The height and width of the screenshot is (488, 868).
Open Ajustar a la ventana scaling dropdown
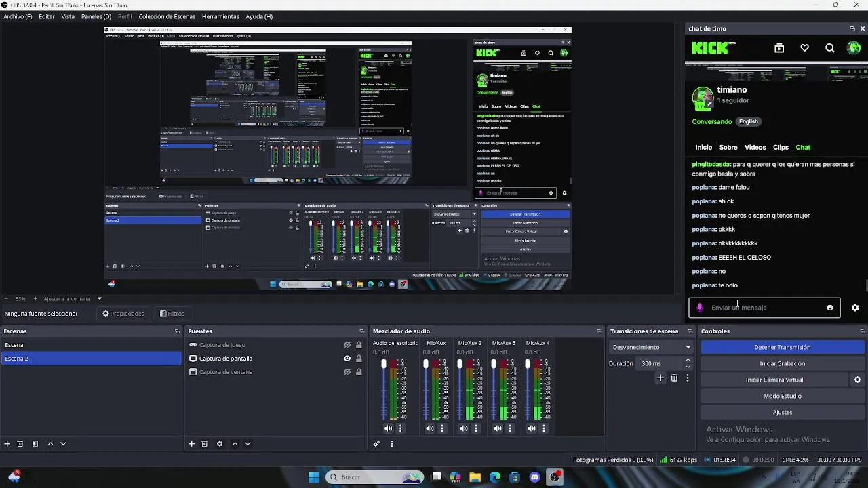[x=100, y=298]
